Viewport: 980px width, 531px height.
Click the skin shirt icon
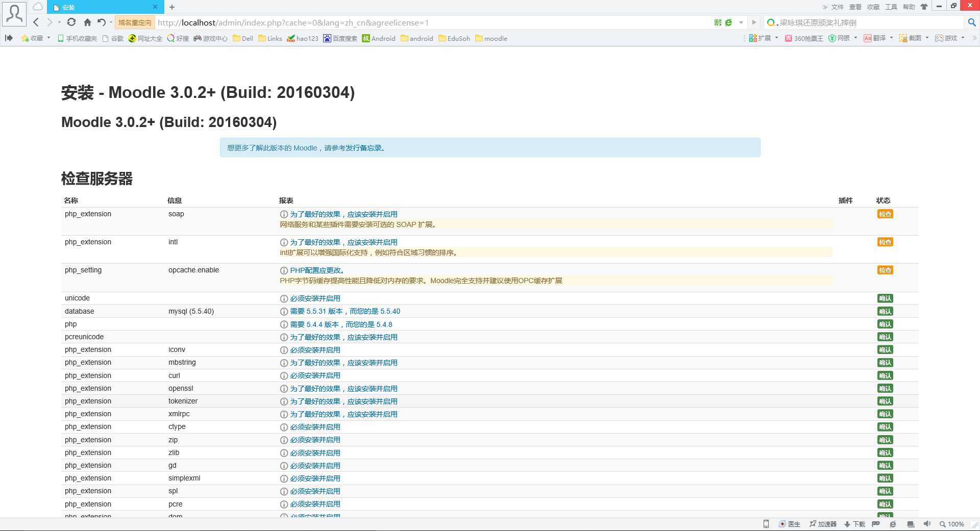pos(924,7)
